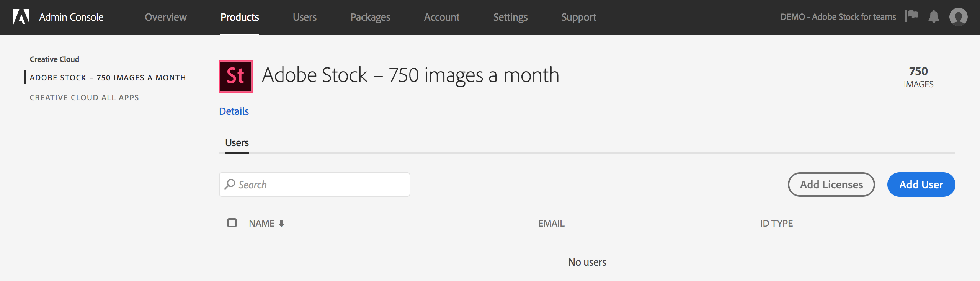Toggle the select-all users checkbox
The height and width of the screenshot is (281, 980).
tap(232, 223)
